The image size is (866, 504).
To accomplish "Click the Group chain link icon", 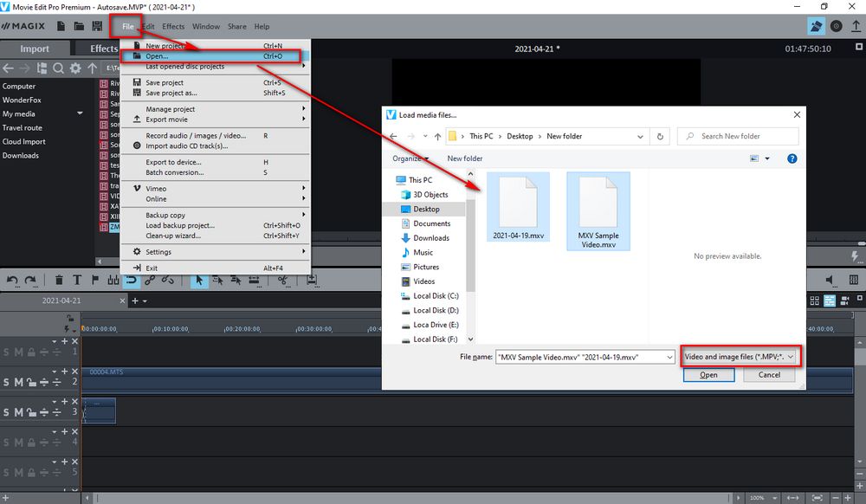I will click(150, 280).
